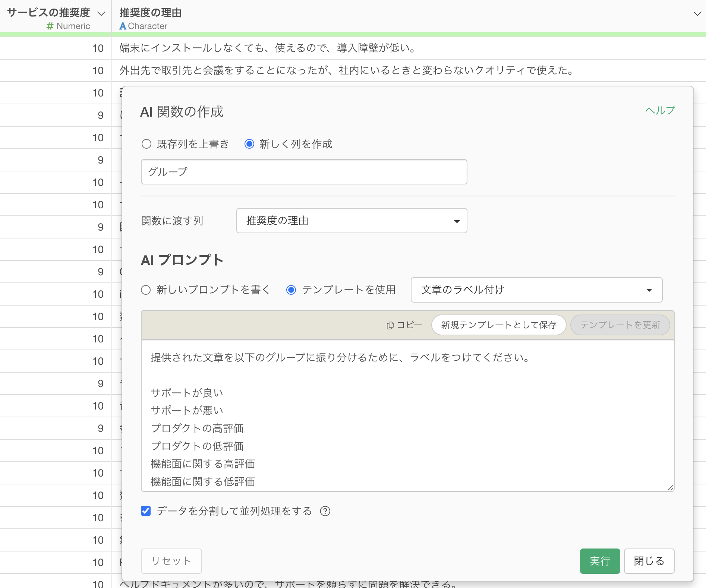The image size is (706, 588).
Task: Click the help question mark icon
Action: tap(325, 511)
